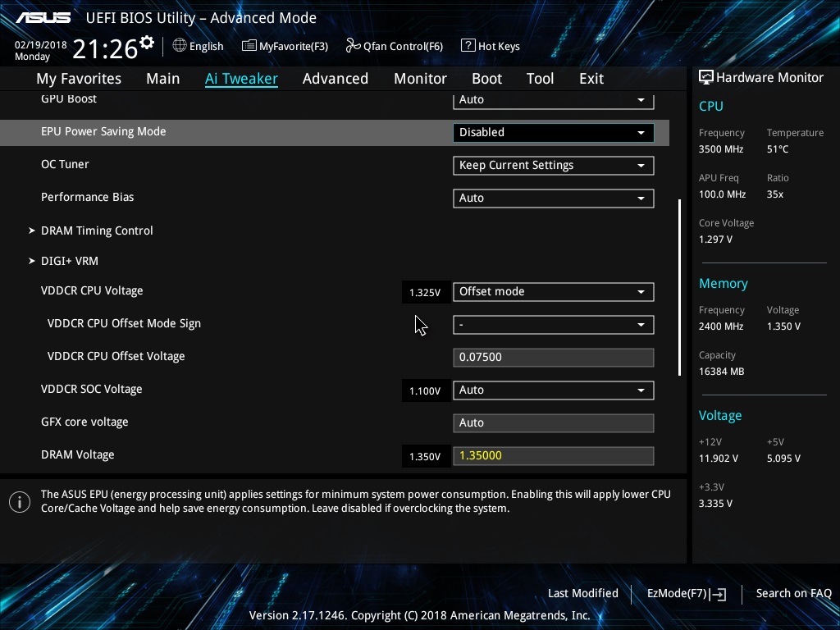Open the Boot tab

coord(486,79)
